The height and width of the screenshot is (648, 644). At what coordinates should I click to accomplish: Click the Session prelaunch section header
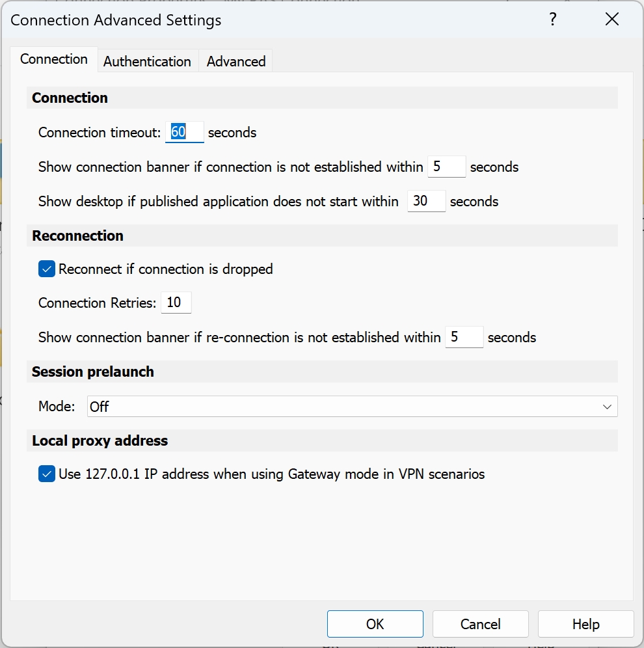[x=93, y=371]
